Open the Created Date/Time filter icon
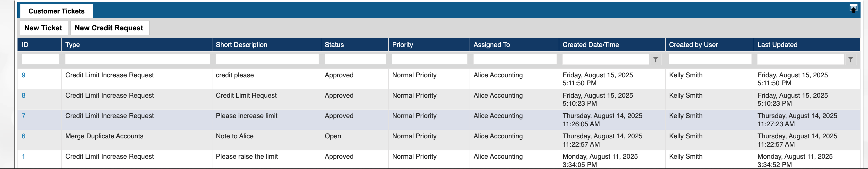 [x=655, y=60]
